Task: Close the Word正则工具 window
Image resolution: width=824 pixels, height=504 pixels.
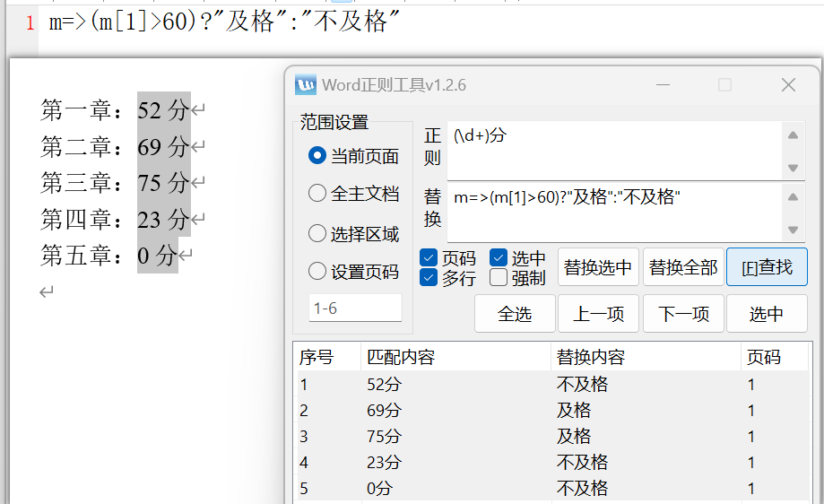Action: [788, 84]
